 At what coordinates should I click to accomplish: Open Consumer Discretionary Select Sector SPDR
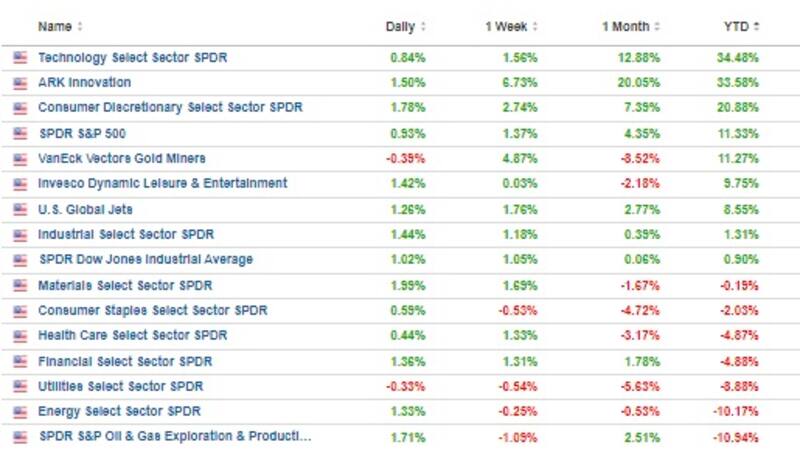170,107
